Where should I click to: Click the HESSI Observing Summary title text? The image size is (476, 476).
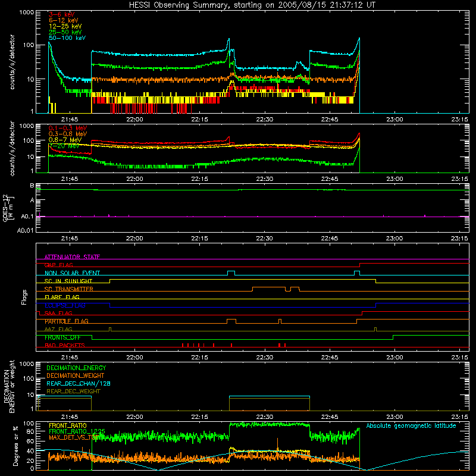click(x=252, y=5)
